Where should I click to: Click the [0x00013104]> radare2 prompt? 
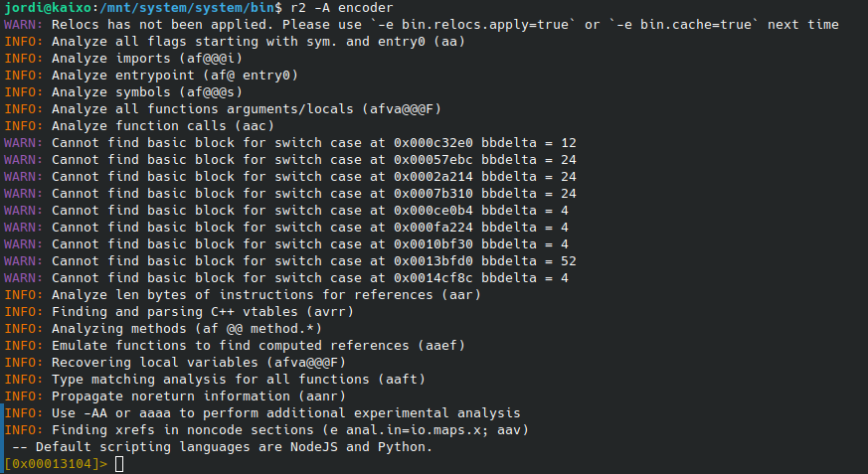(56, 465)
